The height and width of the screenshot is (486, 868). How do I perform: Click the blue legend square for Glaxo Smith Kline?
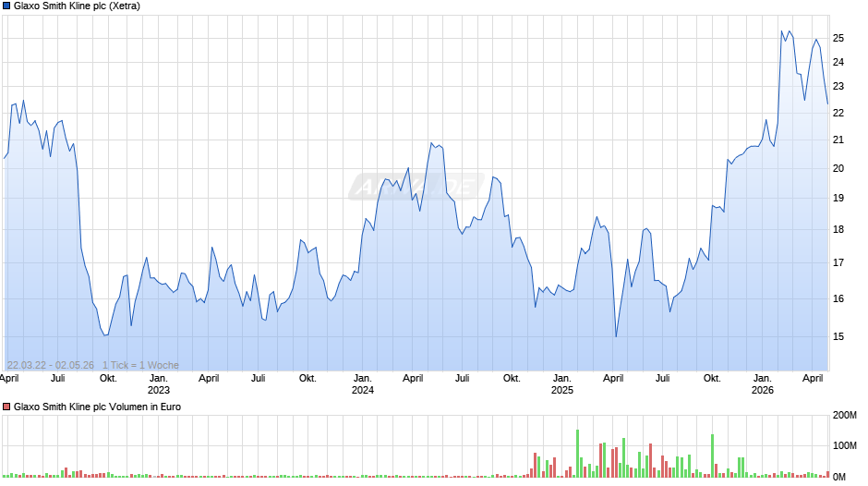coord(6,6)
